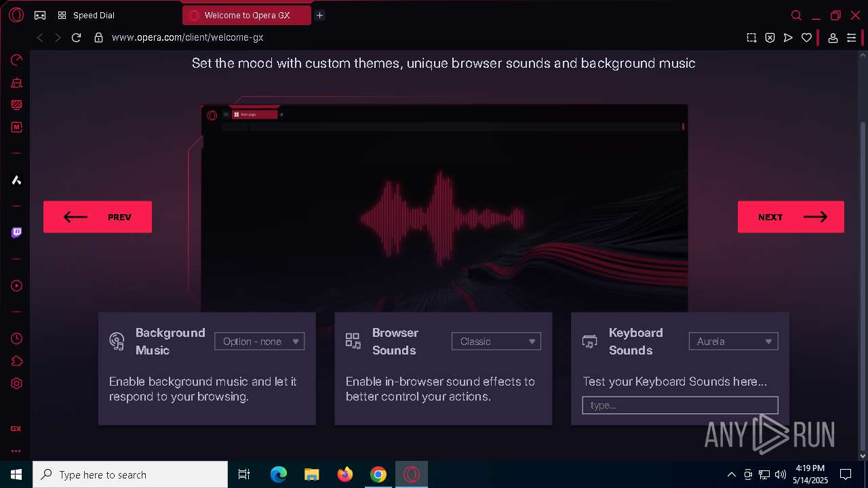Click the browser preview image
This screenshot has height=488, width=868.
point(445,208)
